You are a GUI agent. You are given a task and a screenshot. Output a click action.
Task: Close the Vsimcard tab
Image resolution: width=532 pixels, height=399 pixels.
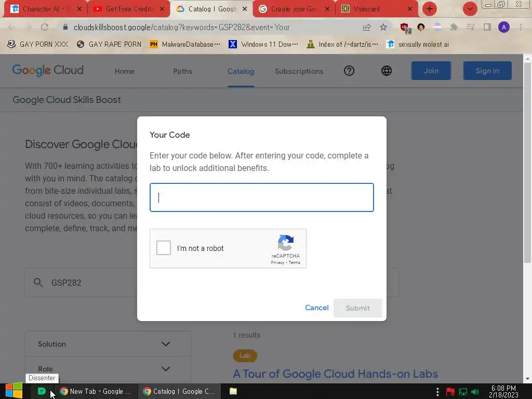[410, 9]
